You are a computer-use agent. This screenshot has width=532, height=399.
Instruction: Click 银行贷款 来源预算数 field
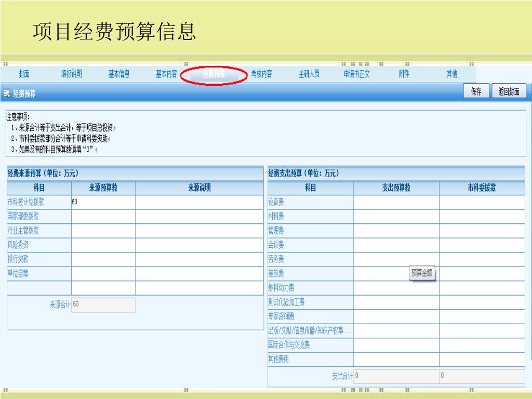tap(103, 259)
